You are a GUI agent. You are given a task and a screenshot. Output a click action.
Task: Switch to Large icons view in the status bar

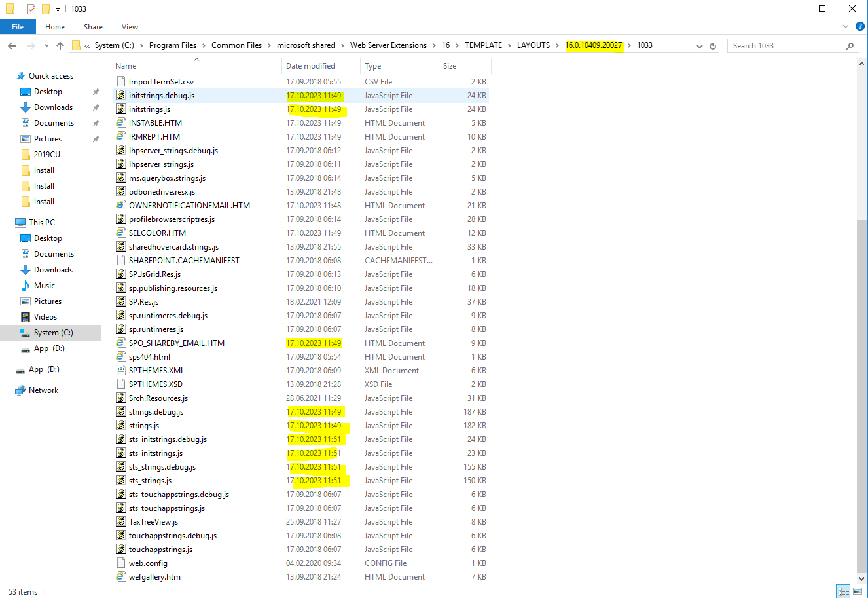(x=858, y=591)
